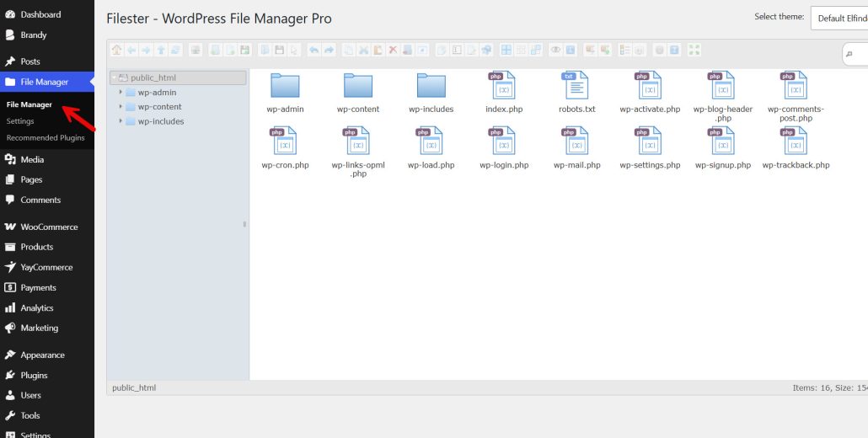Open the Recommended Plugins submenu link
The height and width of the screenshot is (438, 868).
(x=46, y=137)
